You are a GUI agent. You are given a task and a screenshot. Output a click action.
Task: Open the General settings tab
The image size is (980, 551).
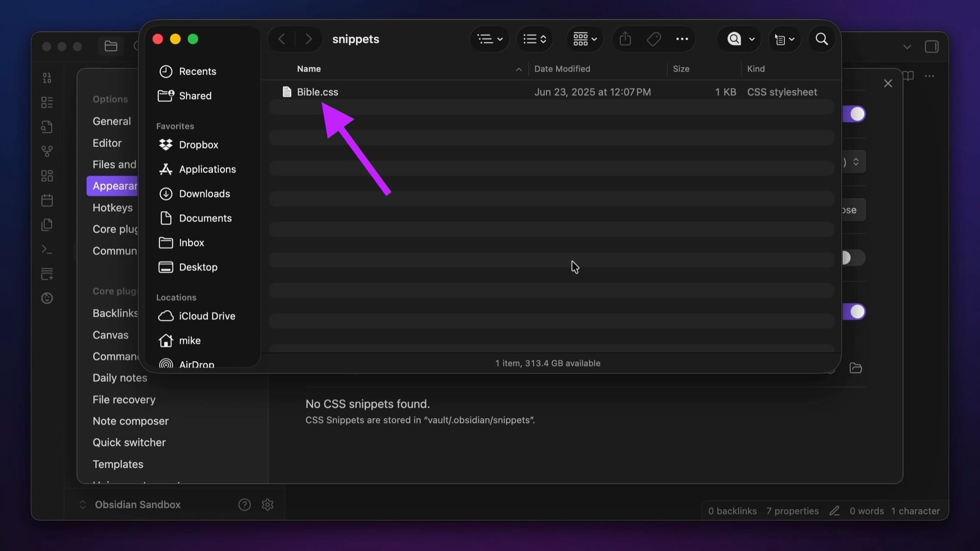[111, 121]
